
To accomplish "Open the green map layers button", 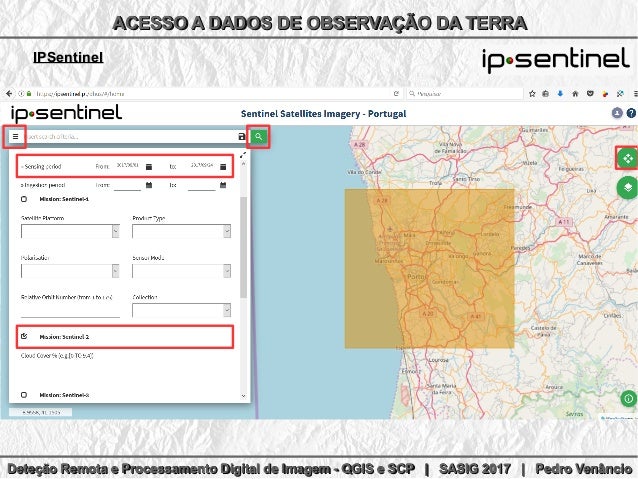I will tap(627, 188).
